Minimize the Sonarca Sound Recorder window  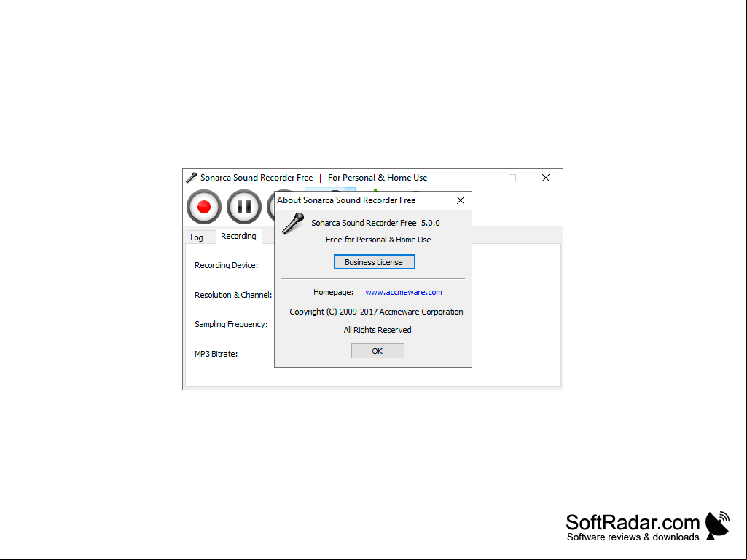tap(480, 178)
